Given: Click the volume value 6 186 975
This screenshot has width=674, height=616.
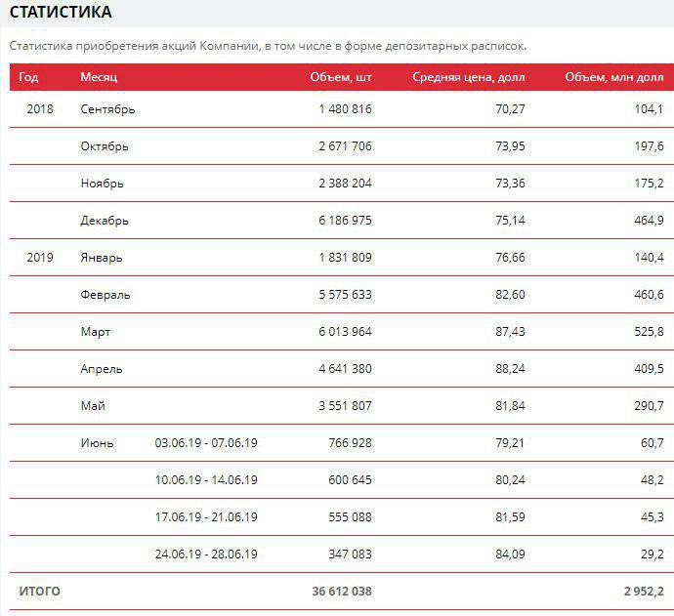Looking at the screenshot, I should (346, 221).
